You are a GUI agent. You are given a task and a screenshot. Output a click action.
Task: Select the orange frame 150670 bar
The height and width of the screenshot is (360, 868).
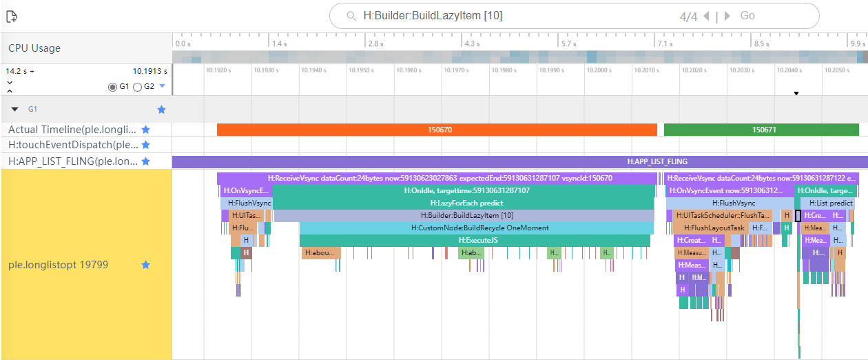click(x=437, y=130)
